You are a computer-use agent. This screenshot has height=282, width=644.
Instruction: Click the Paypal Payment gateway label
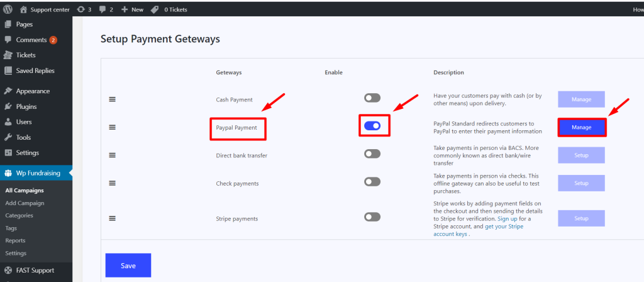(236, 127)
